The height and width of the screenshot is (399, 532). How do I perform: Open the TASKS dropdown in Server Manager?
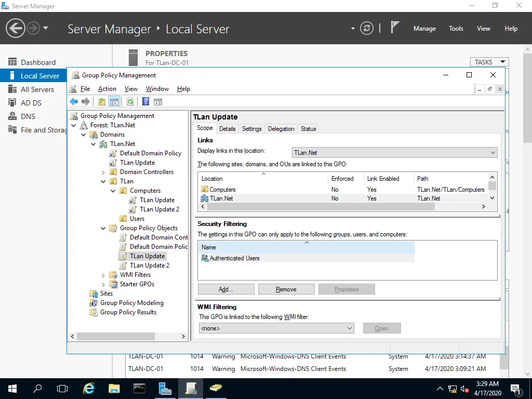(489, 62)
